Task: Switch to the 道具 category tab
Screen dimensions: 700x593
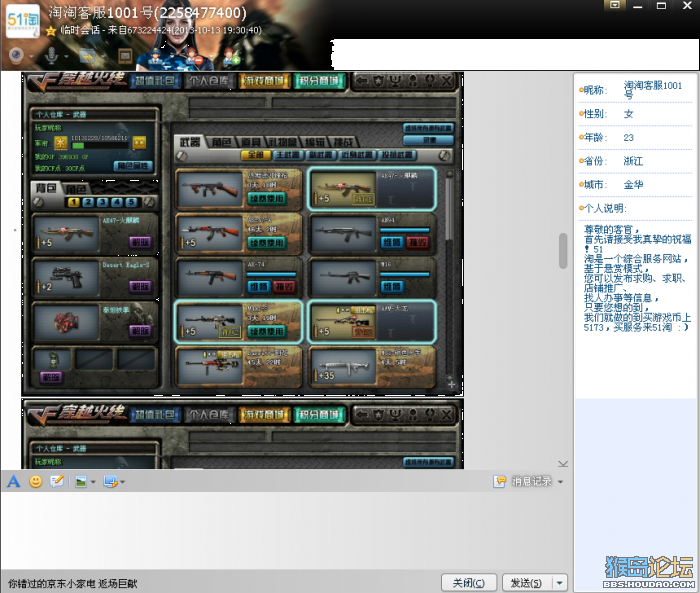Action: pos(250,142)
